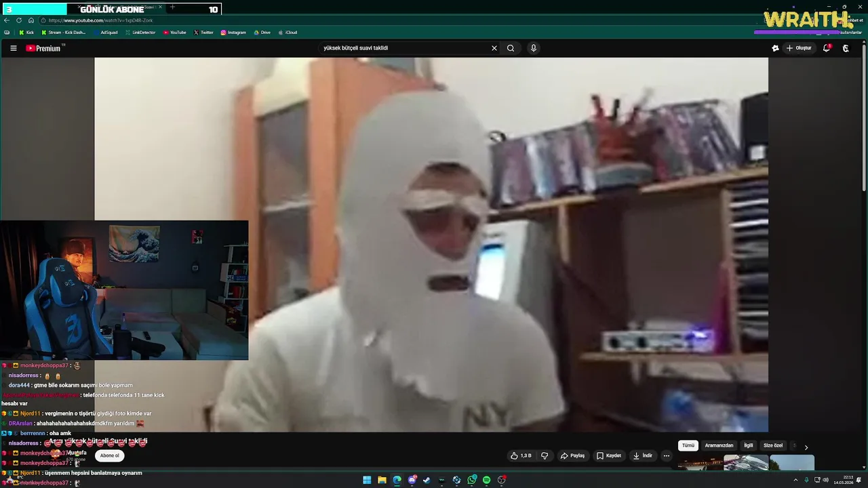Show more filter chips with right arrow
Viewport: 868px width, 488px height.
tap(806, 447)
